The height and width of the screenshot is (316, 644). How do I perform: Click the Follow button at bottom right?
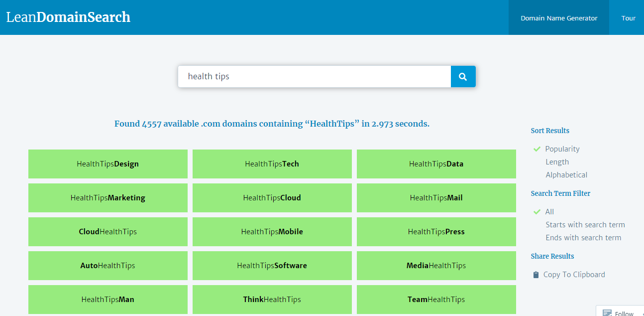pyautogui.click(x=623, y=313)
